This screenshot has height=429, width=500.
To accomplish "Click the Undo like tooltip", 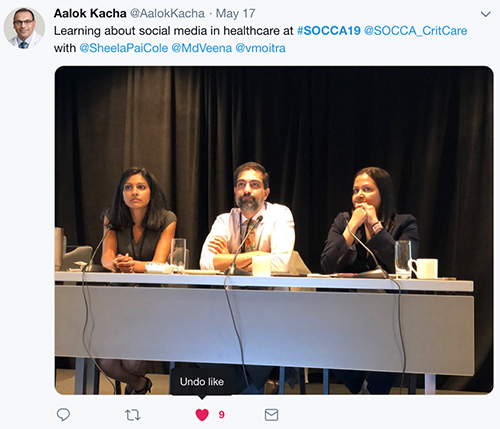I will tap(202, 382).
